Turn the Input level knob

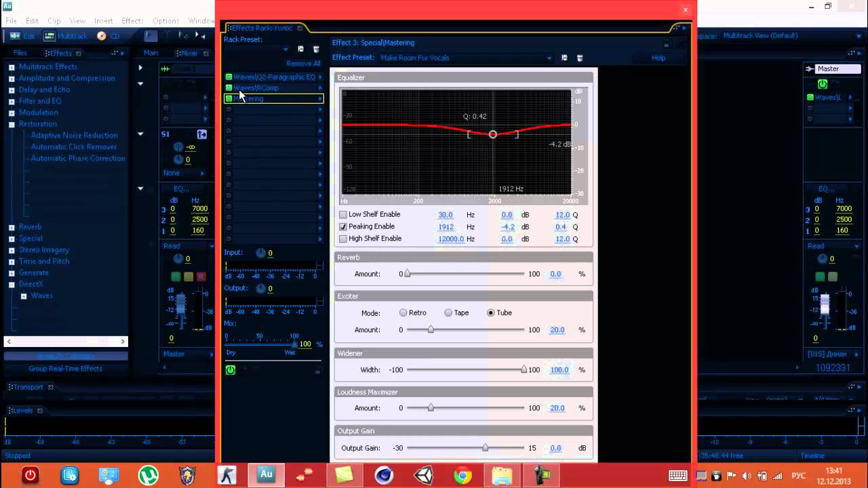point(260,253)
